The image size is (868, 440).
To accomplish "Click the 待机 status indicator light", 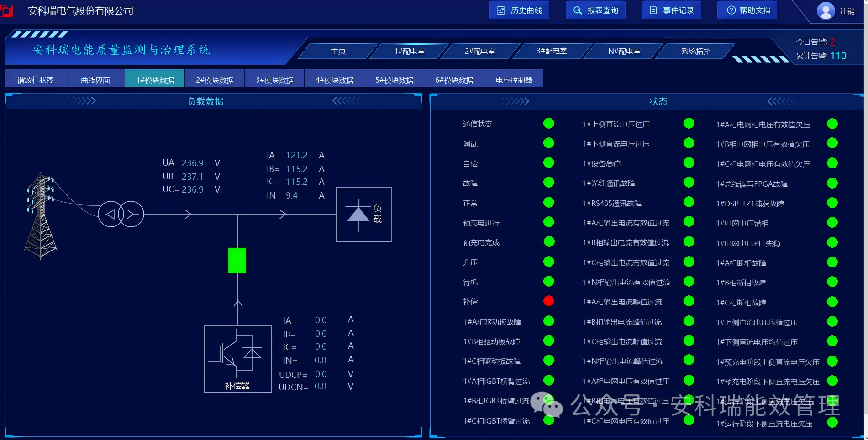I will [x=549, y=281].
